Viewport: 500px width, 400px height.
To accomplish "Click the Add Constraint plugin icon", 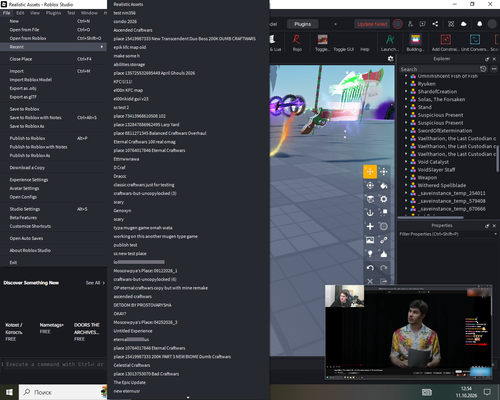I will 446,40.
